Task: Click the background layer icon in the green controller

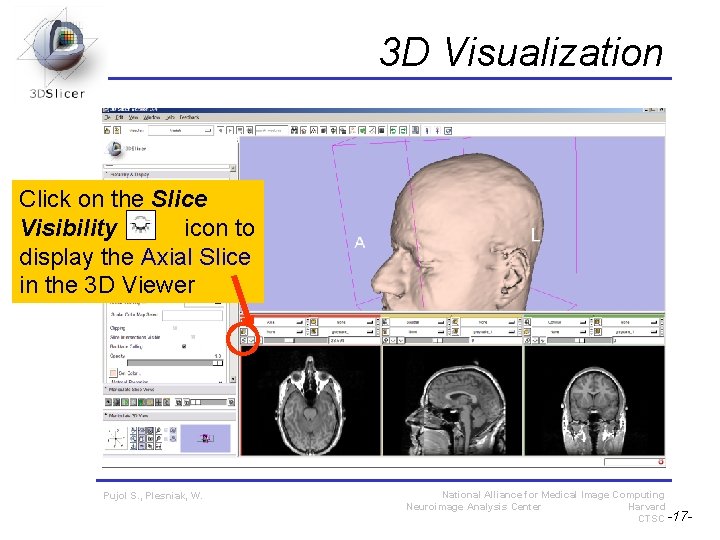Action: coord(597,332)
